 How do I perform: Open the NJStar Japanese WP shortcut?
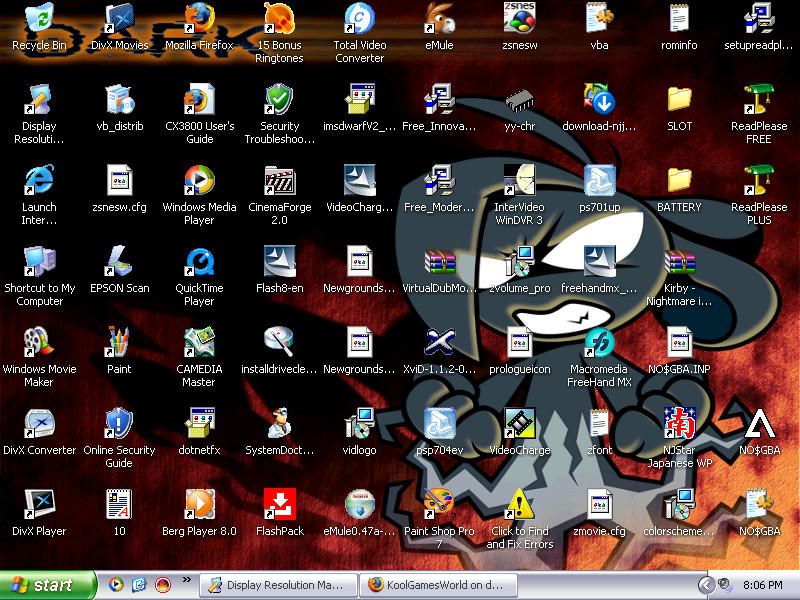[x=679, y=423]
